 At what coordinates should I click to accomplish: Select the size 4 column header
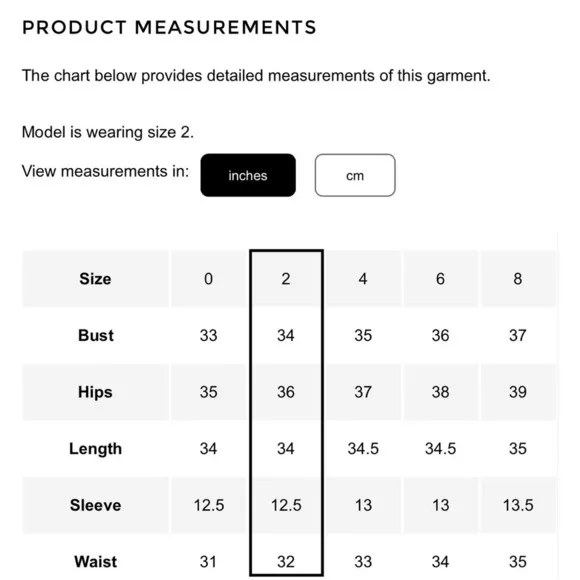363,279
